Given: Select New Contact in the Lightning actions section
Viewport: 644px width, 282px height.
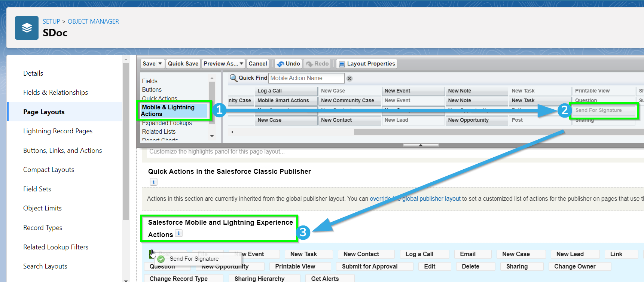Looking at the screenshot, I should pyautogui.click(x=366, y=254).
